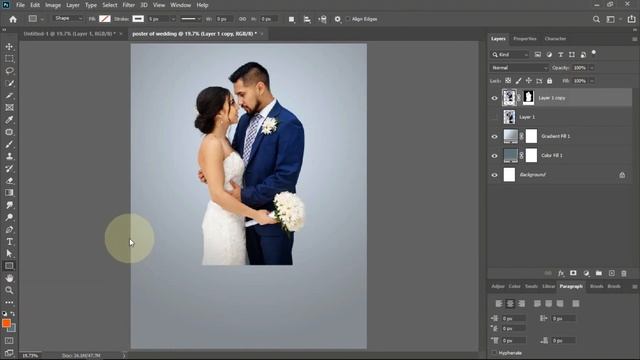640x360 pixels.
Task: Click the Fill swatch in options bar
Action: [105, 19]
